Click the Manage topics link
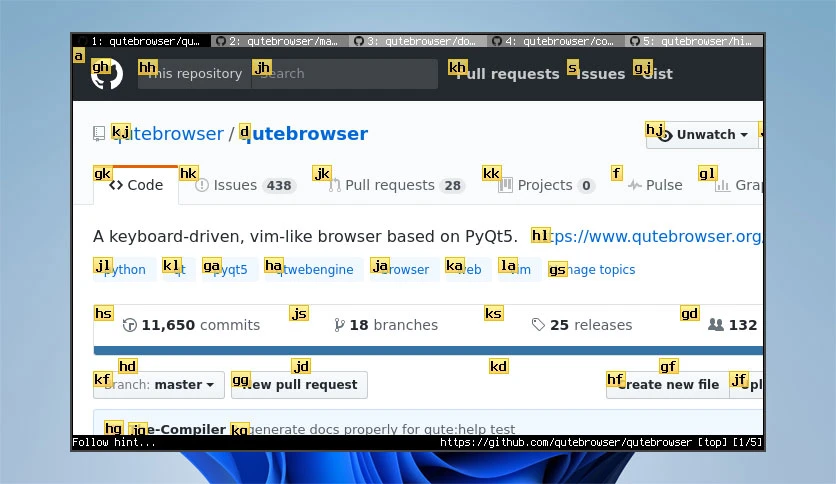The image size is (836, 484). (x=592, y=269)
